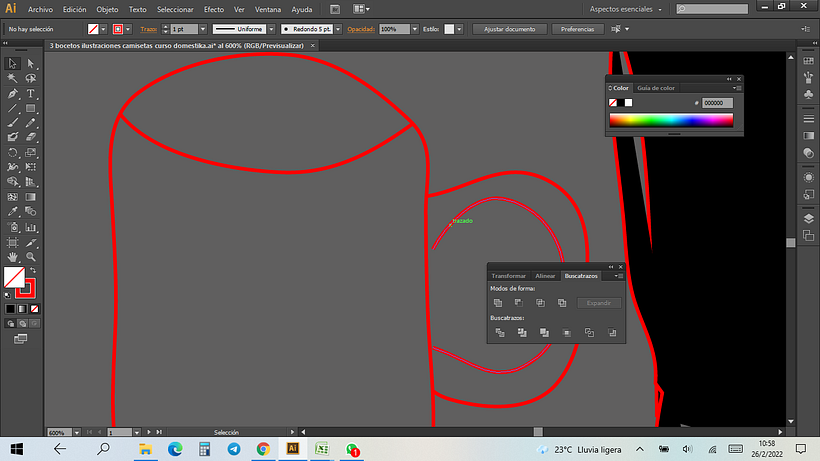Click the Preferencias button
The image size is (820, 461).
click(577, 30)
